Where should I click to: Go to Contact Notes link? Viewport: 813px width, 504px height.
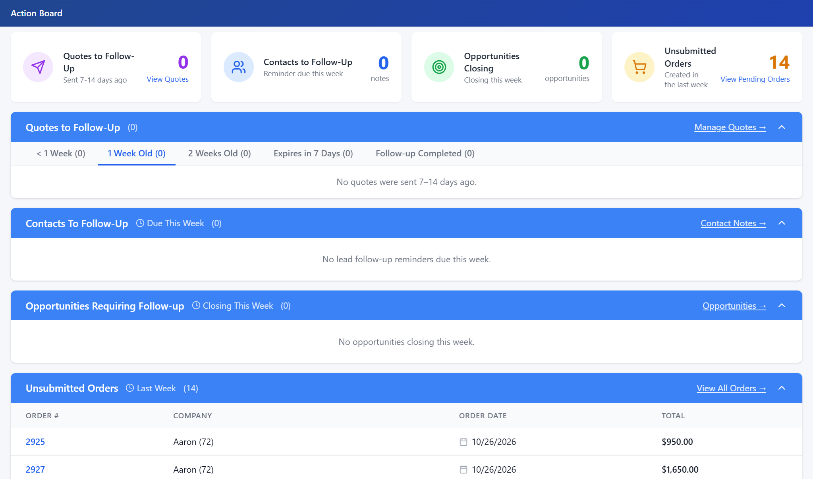click(x=733, y=223)
